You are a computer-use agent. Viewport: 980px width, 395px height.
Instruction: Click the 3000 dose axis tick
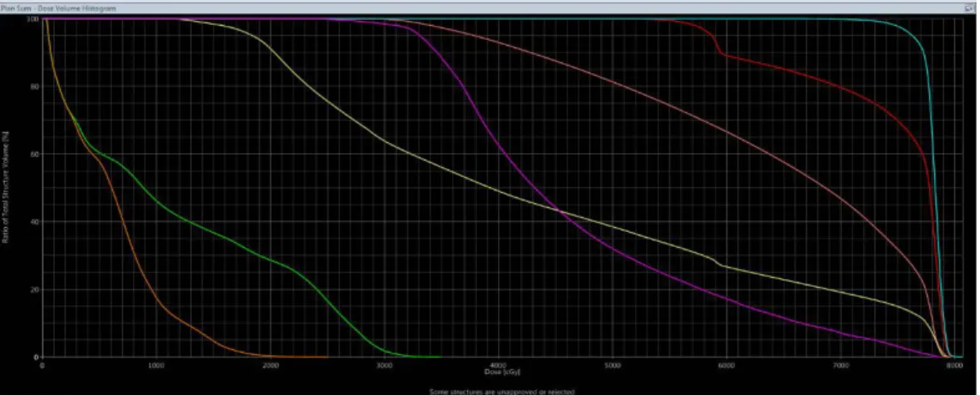tap(383, 365)
